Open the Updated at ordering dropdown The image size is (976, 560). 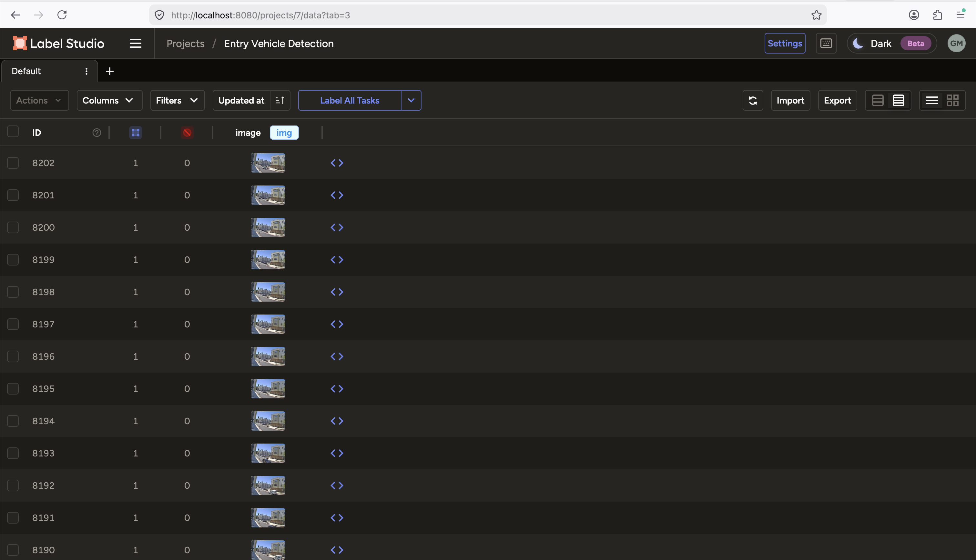click(x=241, y=100)
